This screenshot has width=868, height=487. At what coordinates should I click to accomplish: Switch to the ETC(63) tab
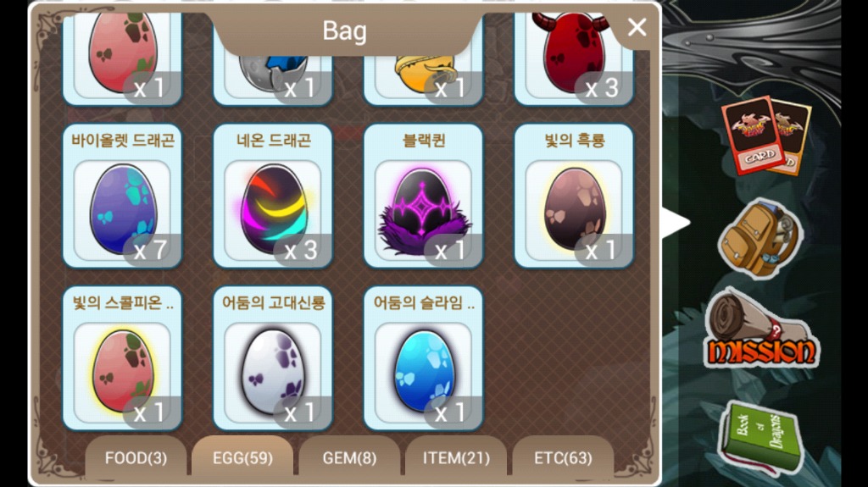[563, 457]
